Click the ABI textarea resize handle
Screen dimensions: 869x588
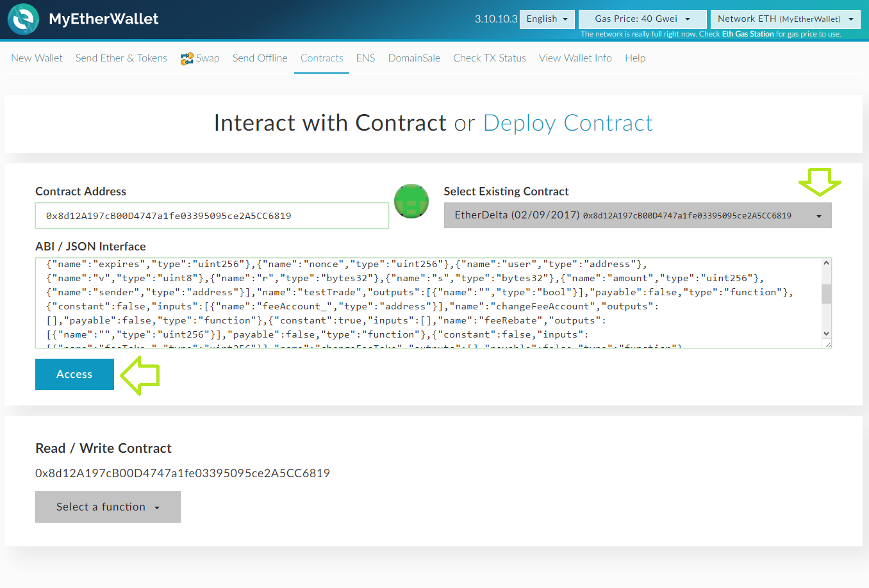coord(827,344)
